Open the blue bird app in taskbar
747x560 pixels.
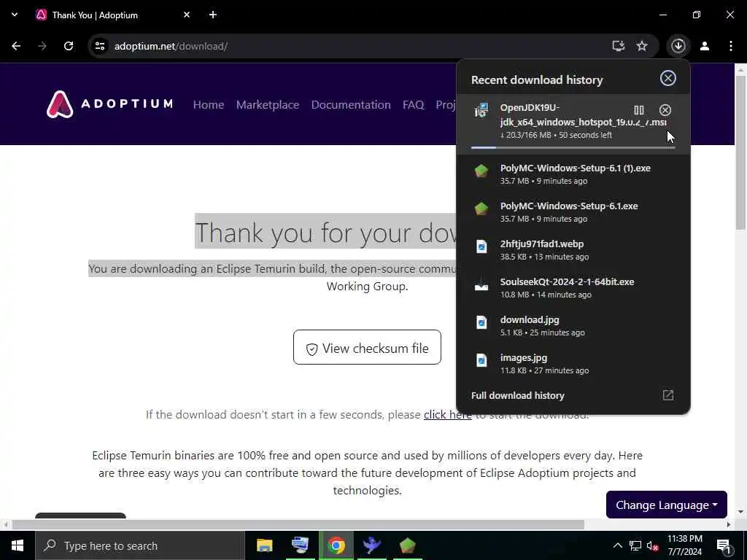[371, 545]
